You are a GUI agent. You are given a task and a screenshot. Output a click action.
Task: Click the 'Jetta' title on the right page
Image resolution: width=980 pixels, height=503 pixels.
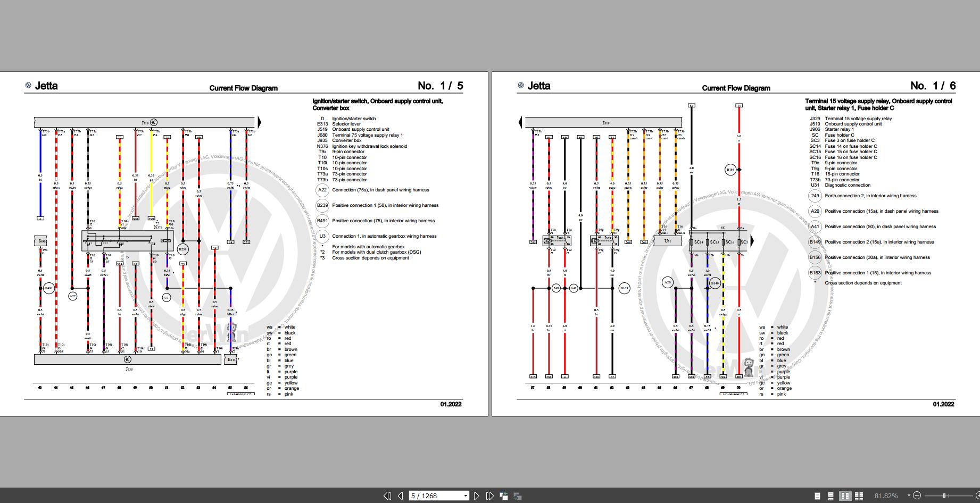[x=539, y=86]
